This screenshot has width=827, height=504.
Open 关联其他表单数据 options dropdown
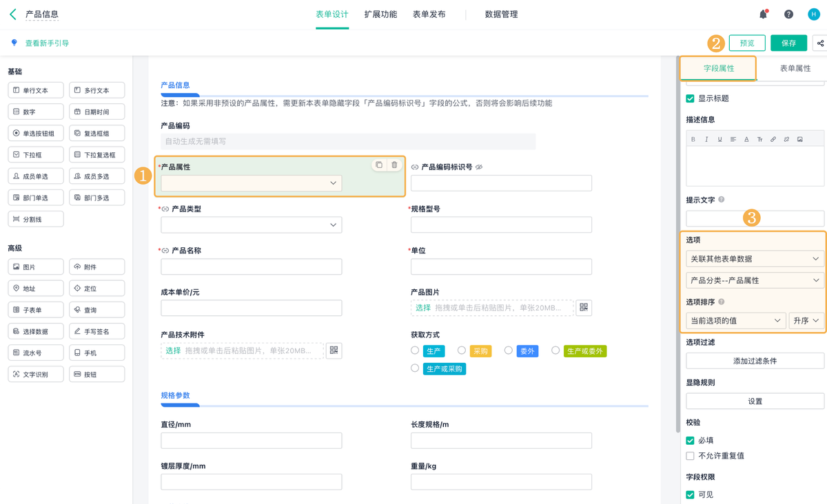coord(755,259)
